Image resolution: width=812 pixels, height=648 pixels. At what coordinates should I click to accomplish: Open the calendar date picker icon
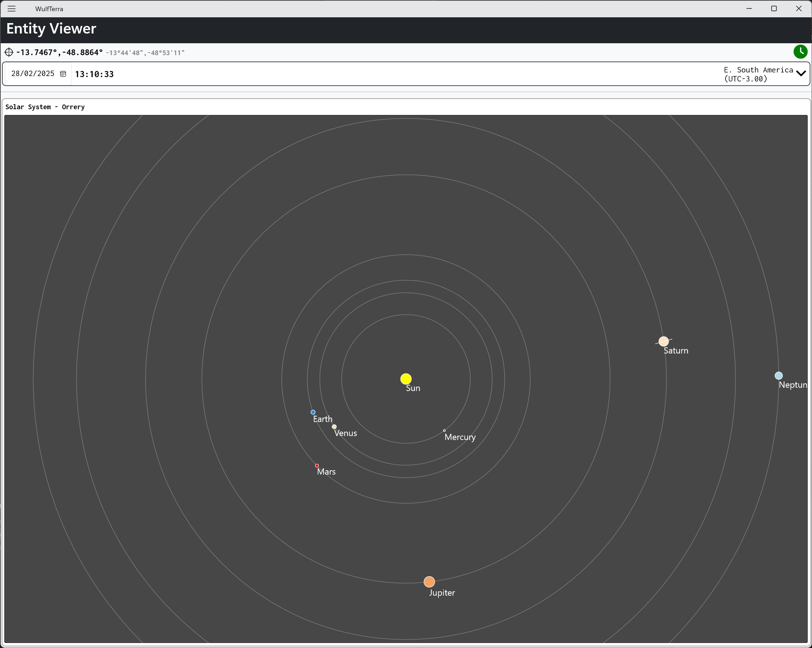tap(63, 74)
